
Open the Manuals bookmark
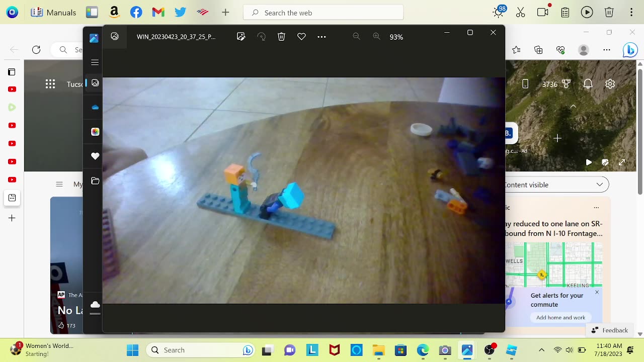(54, 13)
